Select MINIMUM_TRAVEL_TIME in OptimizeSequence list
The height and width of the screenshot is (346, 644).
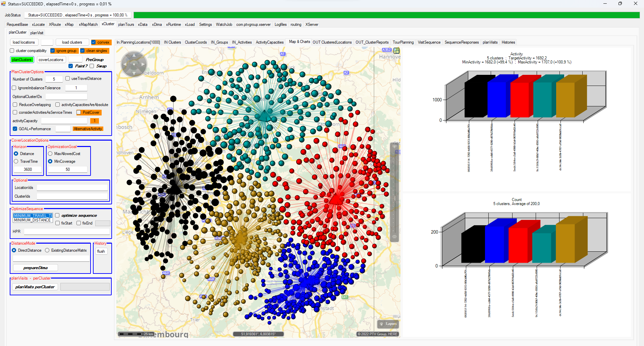33,215
